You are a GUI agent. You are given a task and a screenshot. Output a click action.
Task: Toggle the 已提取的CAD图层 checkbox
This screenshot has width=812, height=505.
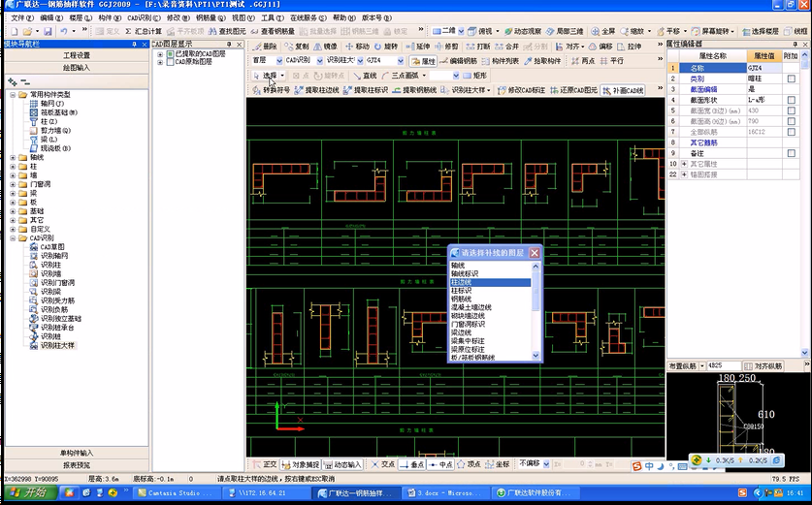[x=169, y=53]
